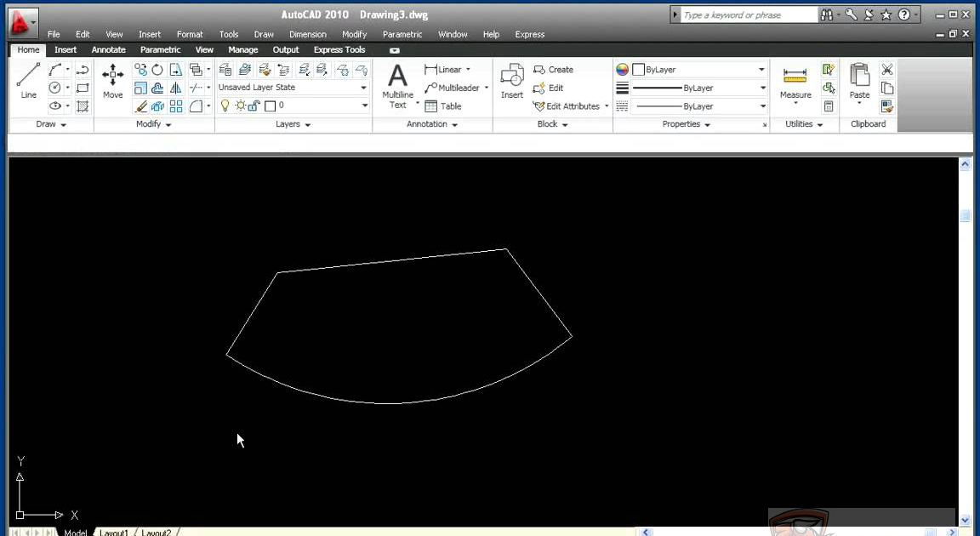Click the Linear dimension button
This screenshot has width=980, height=536.
point(442,70)
